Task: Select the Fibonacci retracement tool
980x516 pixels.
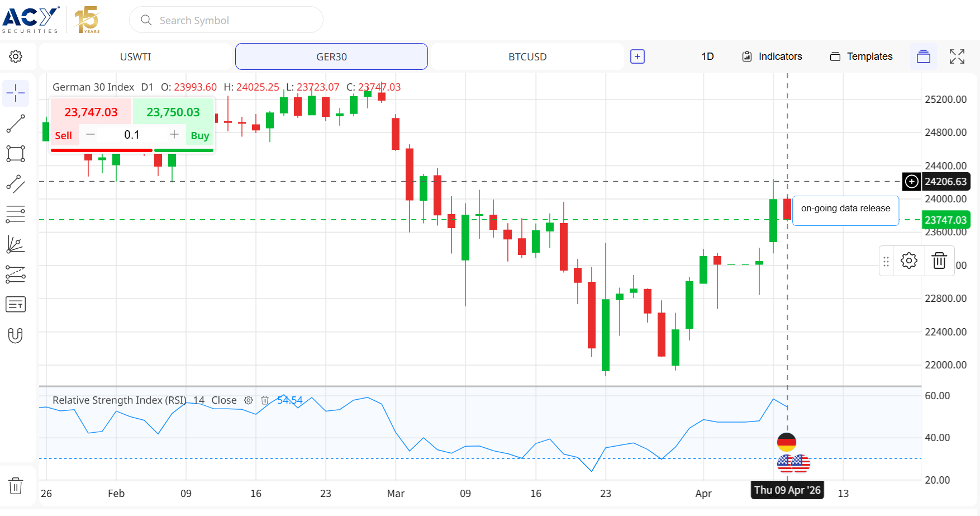Action: tap(16, 214)
